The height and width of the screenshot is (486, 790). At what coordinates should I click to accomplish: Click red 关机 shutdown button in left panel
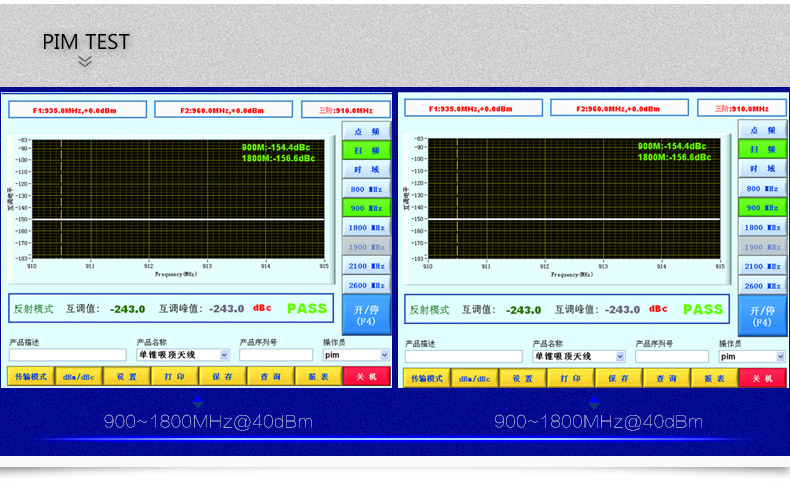click(x=366, y=377)
